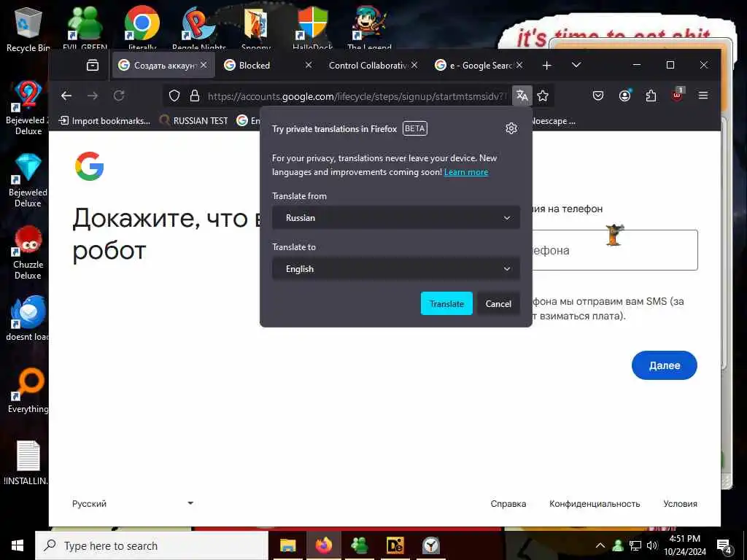The image size is (747, 560).
Task: Open Firefox account icon
Action: 624,96
